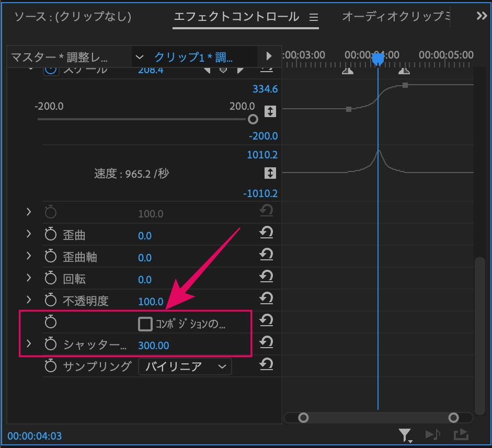Open the clip selector dropdown chevron
The image size is (492, 448).
pos(139,57)
